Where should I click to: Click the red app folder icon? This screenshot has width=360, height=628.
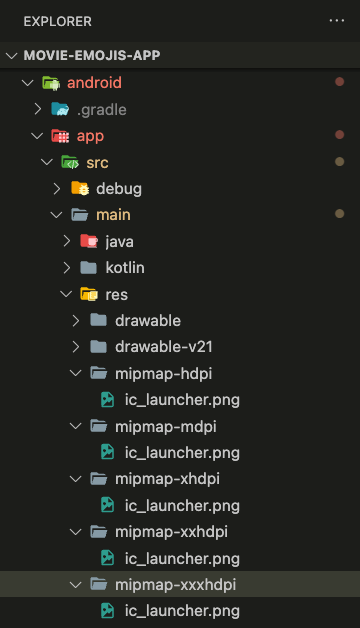(60, 136)
